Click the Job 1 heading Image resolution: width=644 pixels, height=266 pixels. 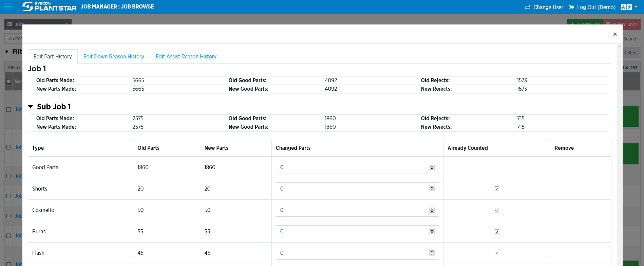click(37, 69)
